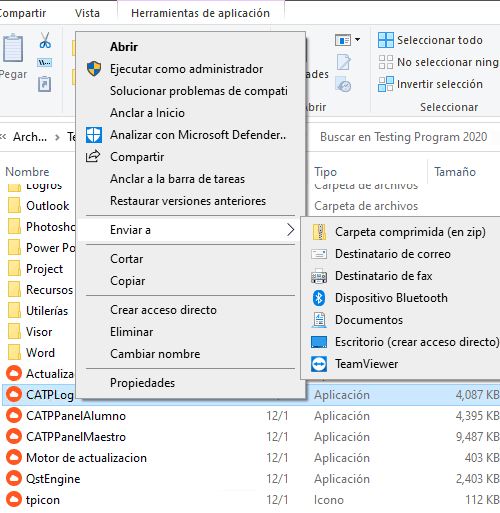Open the properties dropdown arrow in ribbon

click(x=358, y=40)
